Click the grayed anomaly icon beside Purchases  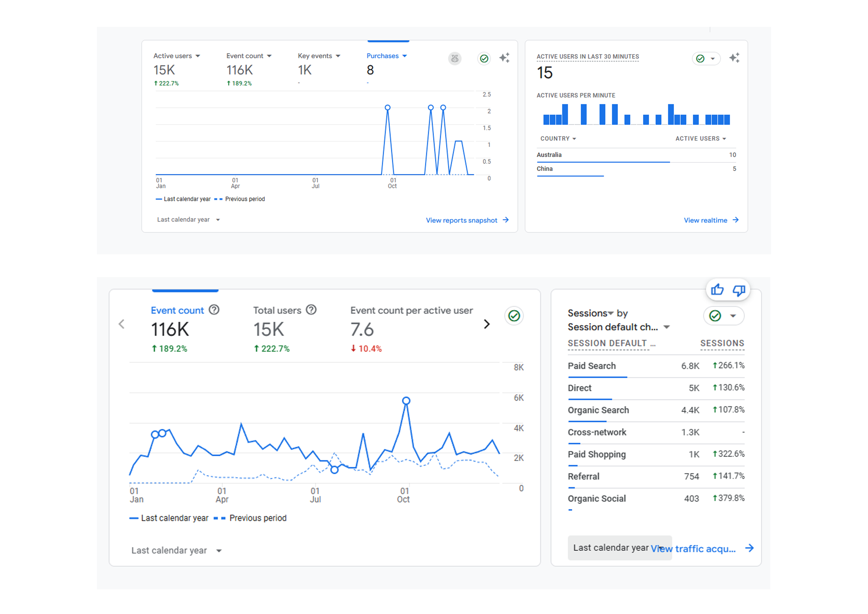point(454,58)
